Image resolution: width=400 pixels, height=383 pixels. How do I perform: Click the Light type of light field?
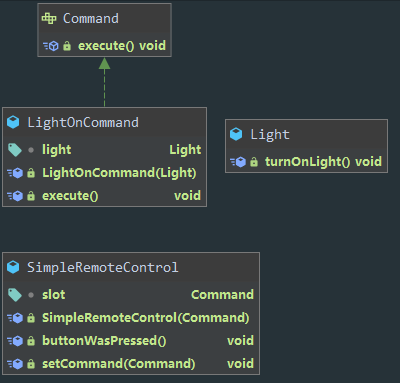(x=185, y=150)
